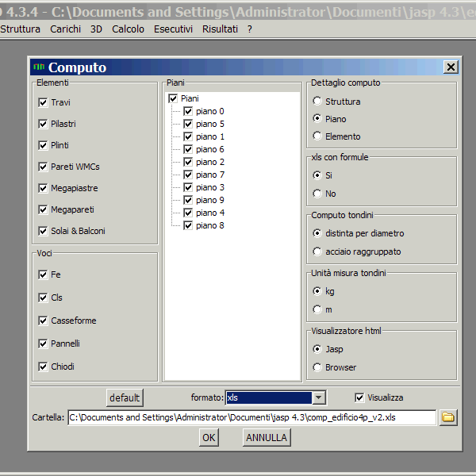This screenshot has height=476, width=476.
Task: Open the formato dropdown arrow
Action: [318, 397]
